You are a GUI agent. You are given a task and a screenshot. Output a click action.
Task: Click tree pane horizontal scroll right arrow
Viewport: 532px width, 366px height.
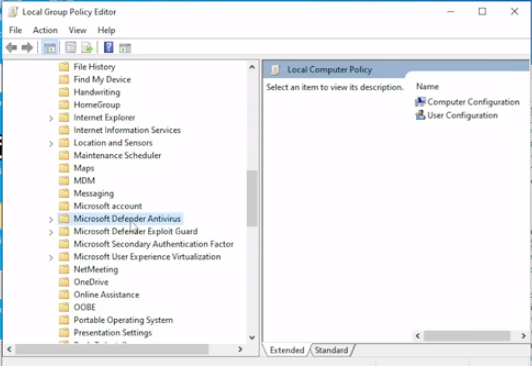(x=240, y=349)
